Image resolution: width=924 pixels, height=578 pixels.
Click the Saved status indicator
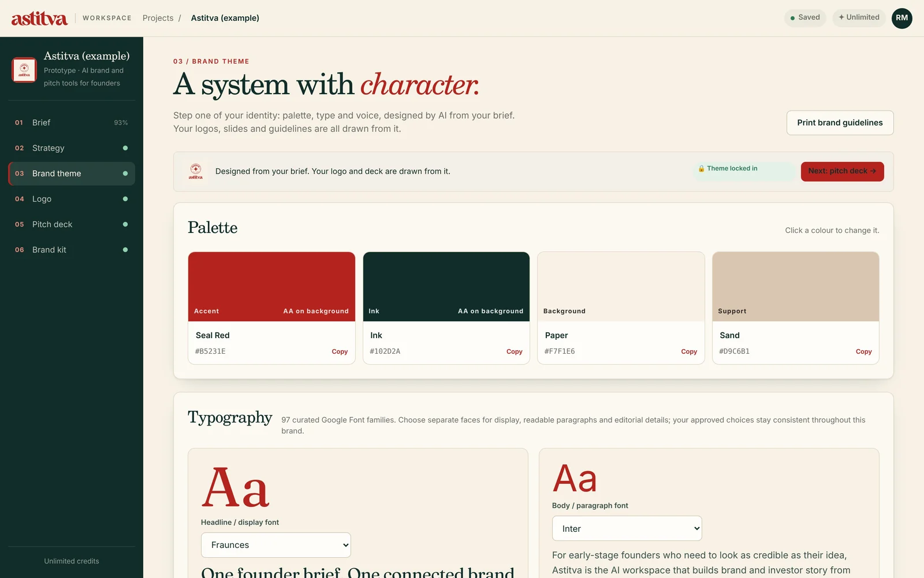click(805, 17)
